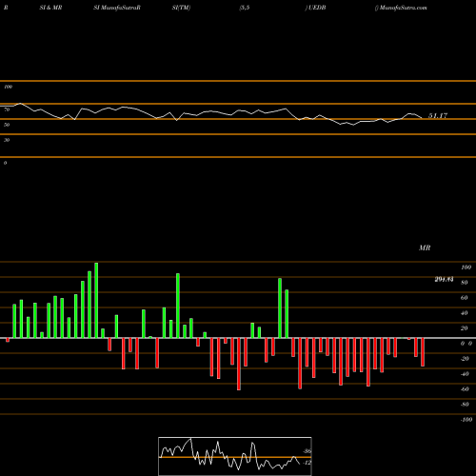Click the RSI 100 level axis label
476x476 pixels.
click(x=8, y=87)
